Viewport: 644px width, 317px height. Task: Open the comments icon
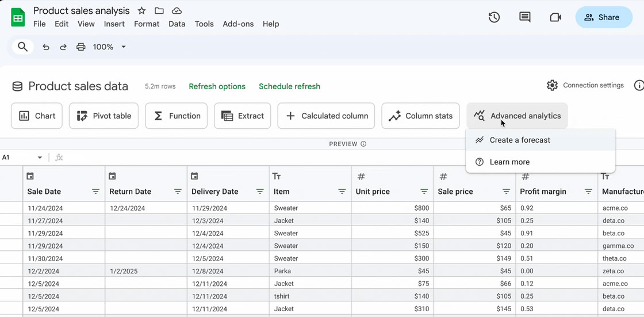point(524,17)
